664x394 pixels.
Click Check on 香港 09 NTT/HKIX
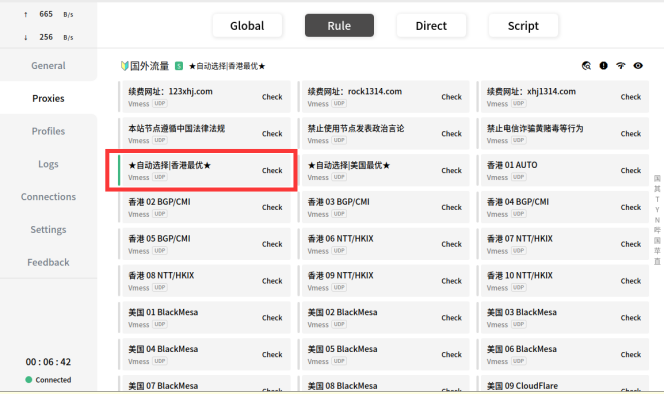point(451,281)
